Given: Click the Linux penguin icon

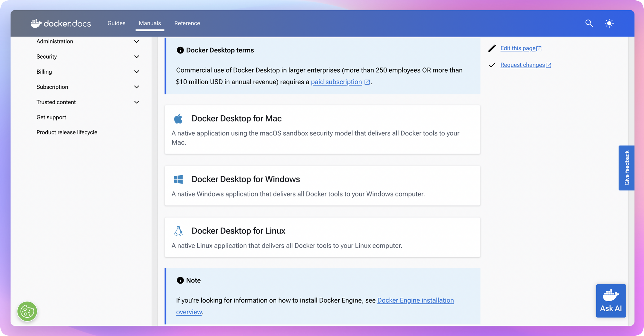Looking at the screenshot, I should tap(178, 231).
